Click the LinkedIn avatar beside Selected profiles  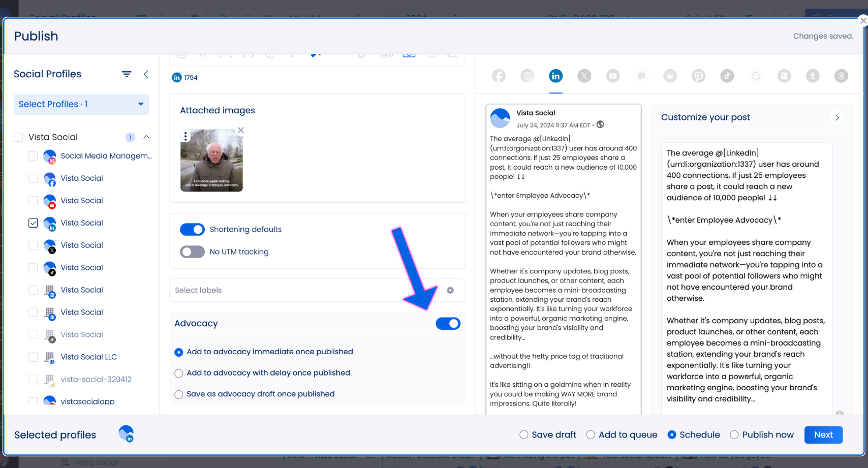[126, 433]
